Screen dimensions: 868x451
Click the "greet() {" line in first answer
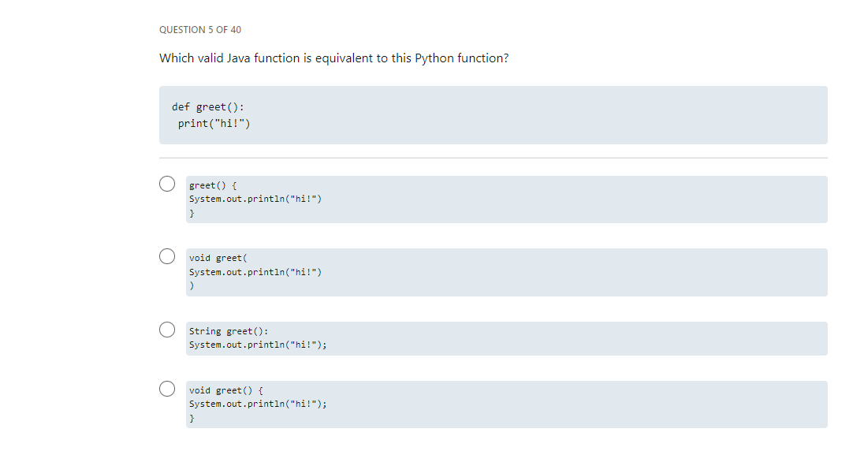pos(213,185)
